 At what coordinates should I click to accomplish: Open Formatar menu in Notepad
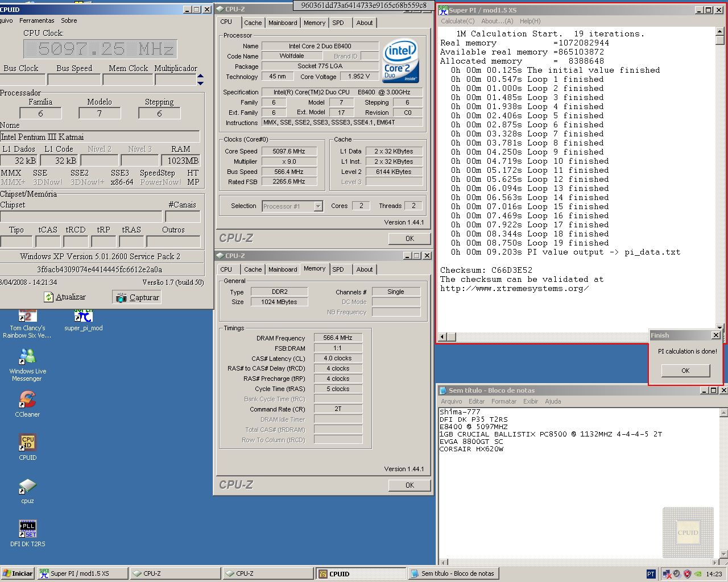coord(504,401)
